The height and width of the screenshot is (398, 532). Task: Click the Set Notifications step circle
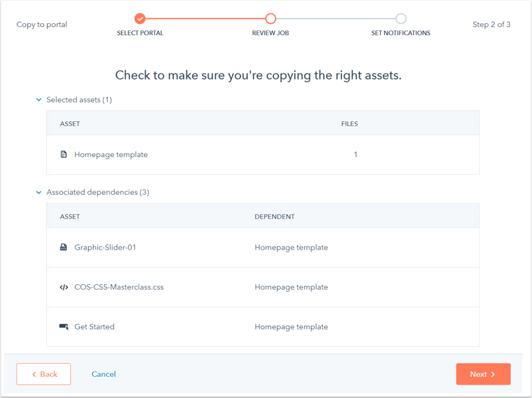401,19
